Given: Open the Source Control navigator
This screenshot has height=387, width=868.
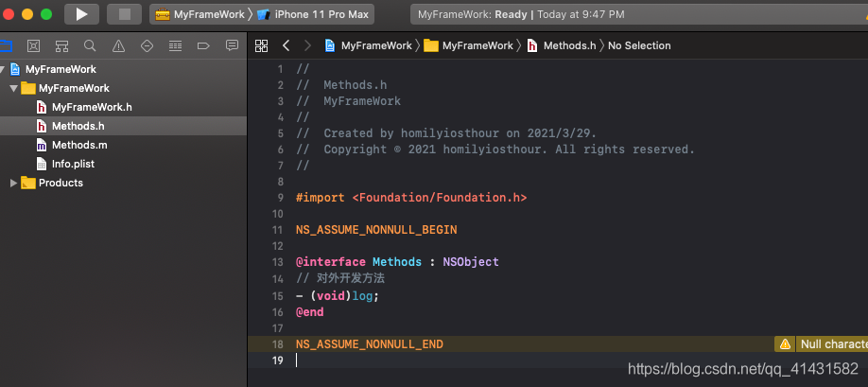Looking at the screenshot, I should (x=33, y=45).
